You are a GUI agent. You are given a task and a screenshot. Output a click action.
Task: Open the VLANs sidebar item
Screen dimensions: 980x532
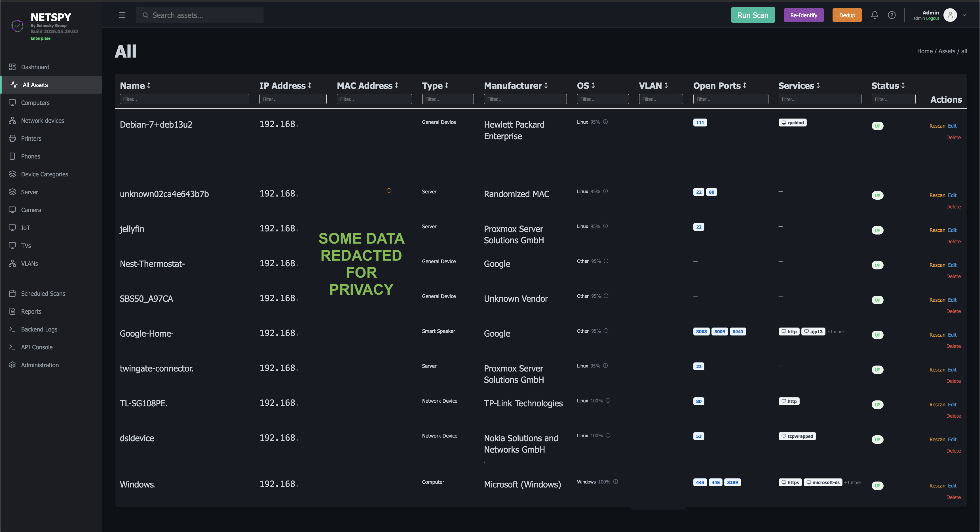pos(51,264)
